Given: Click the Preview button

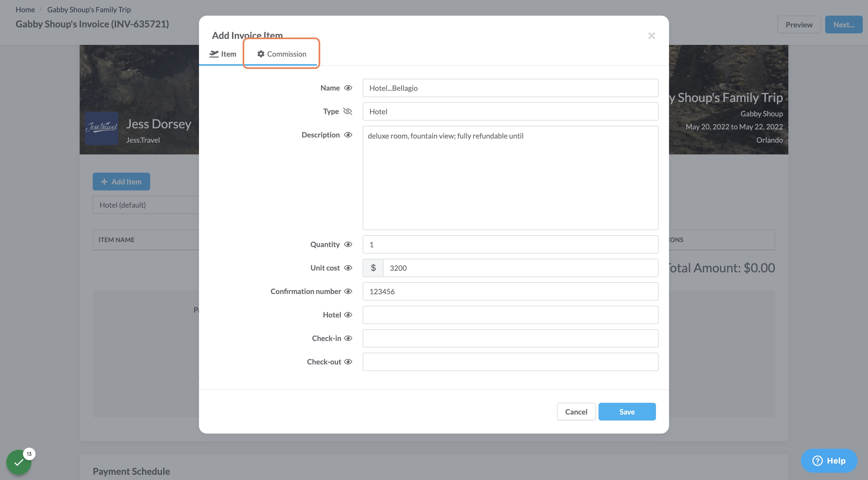Looking at the screenshot, I should pos(799,25).
